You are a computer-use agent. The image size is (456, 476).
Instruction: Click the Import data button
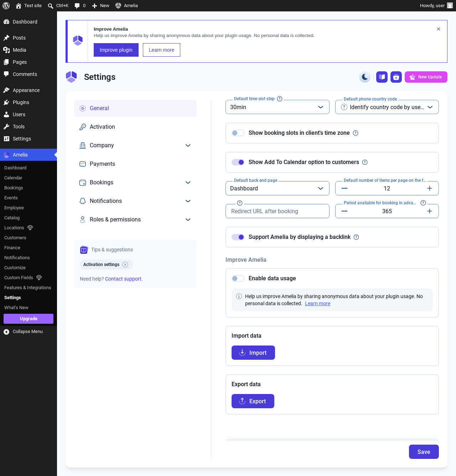pyautogui.click(x=253, y=353)
